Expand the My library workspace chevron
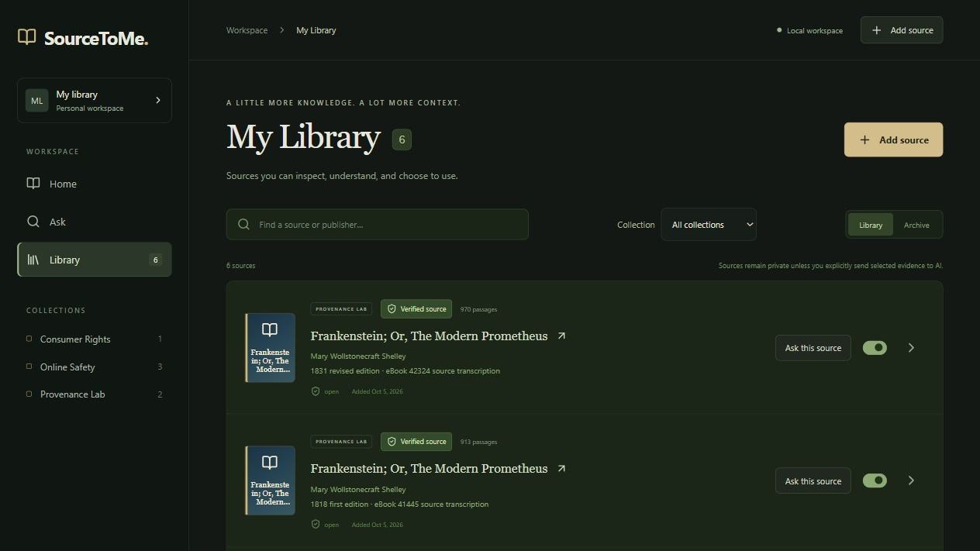The image size is (980, 551). [x=158, y=100]
